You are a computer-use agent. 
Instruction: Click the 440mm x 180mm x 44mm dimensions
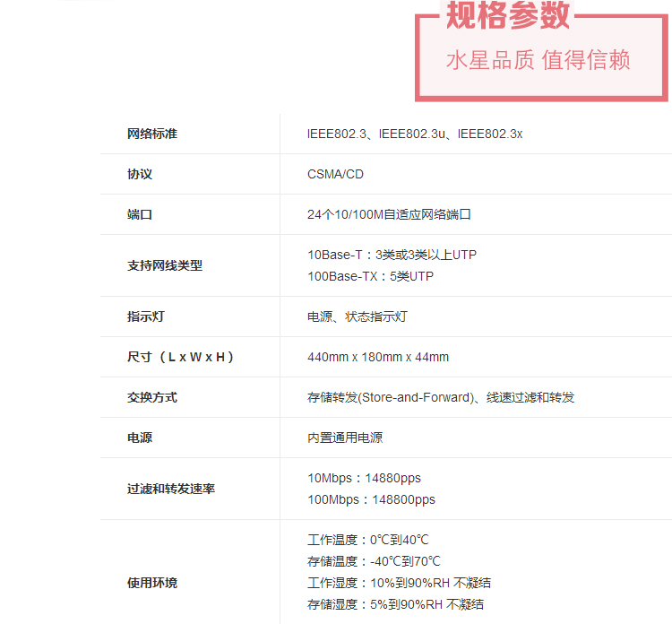[x=378, y=357]
